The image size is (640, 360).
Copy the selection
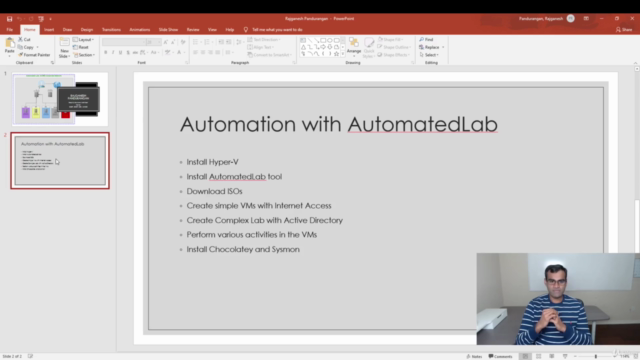pyautogui.click(x=27, y=47)
